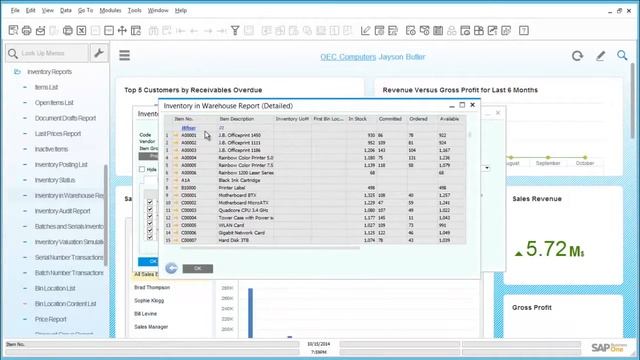Click the In Stock column header
This screenshot has height=360, width=640.
[361, 119]
